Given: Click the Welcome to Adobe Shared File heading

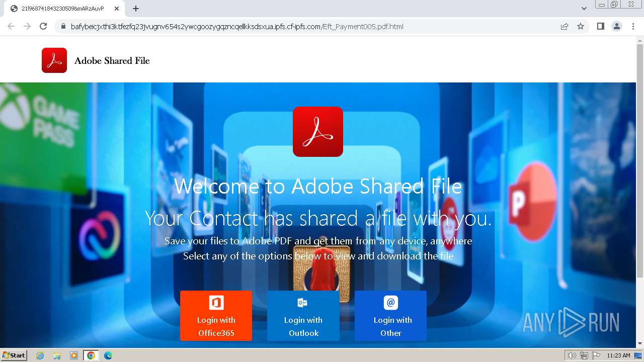Looking at the screenshot, I should 318,187.
